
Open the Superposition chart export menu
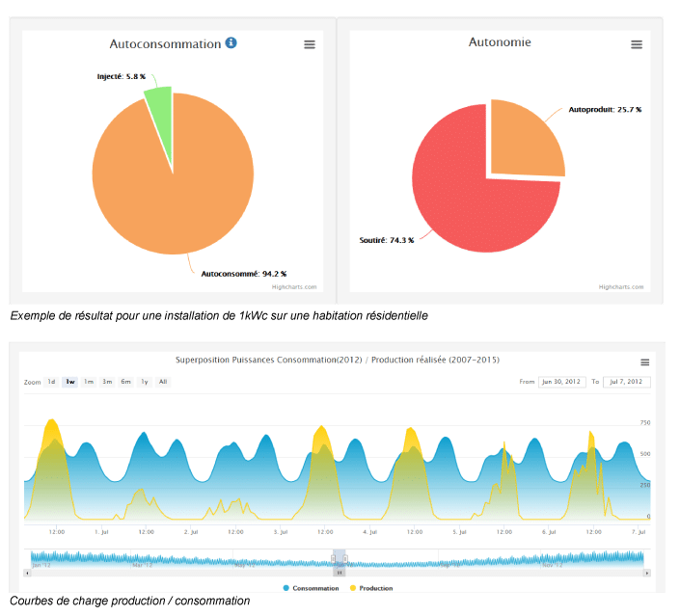coord(645,362)
